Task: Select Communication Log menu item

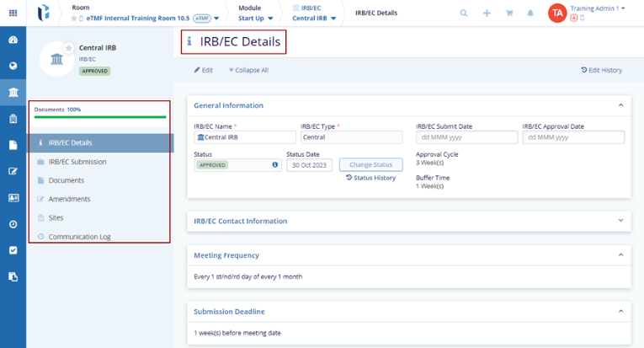Action: pos(79,237)
